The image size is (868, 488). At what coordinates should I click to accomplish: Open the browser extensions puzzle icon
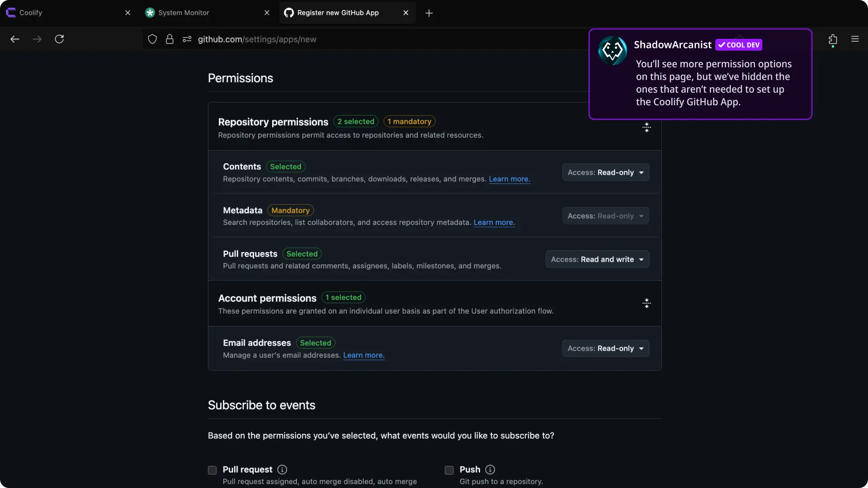point(833,39)
